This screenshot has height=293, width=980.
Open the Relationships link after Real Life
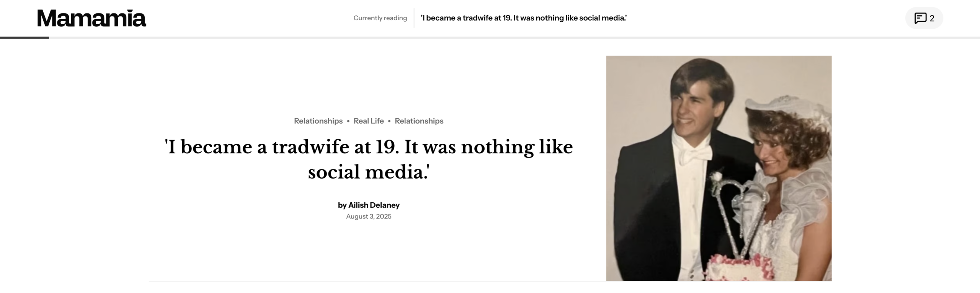419,121
